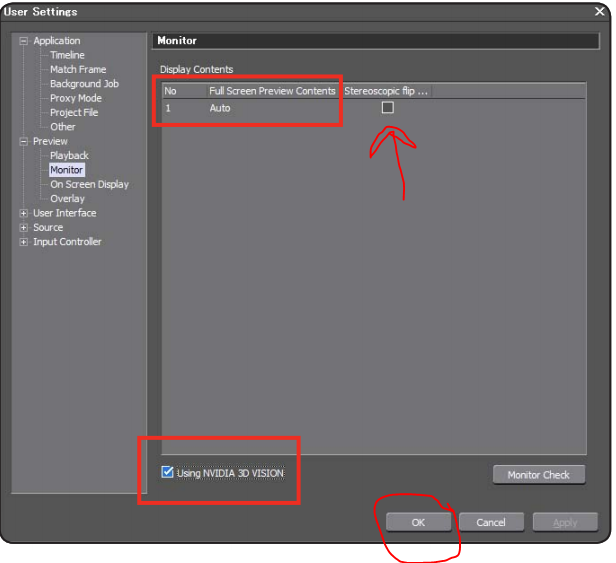This screenshot has width=616, height=563.
Task: Select monitor number 1 row cell
Action: coord(168,108)
